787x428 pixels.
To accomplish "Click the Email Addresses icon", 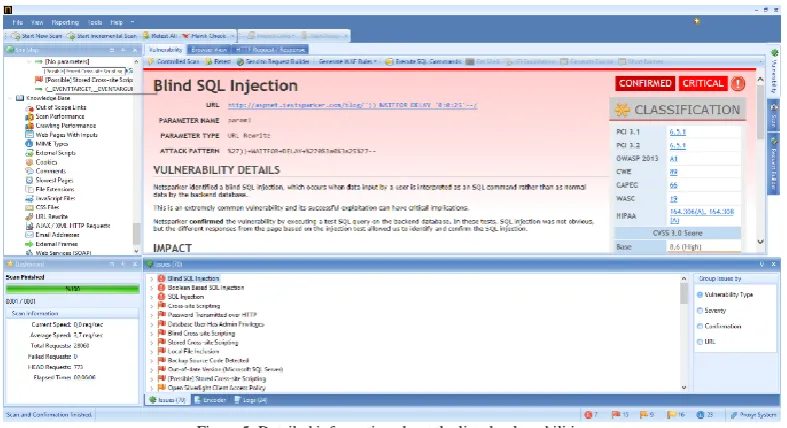I will coord(30,235).
